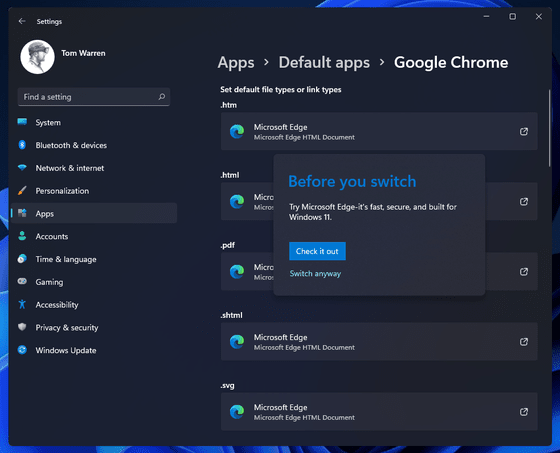Change the .svg default Microsoft Edge row
The image size is (560, 453).
[379, 412]
